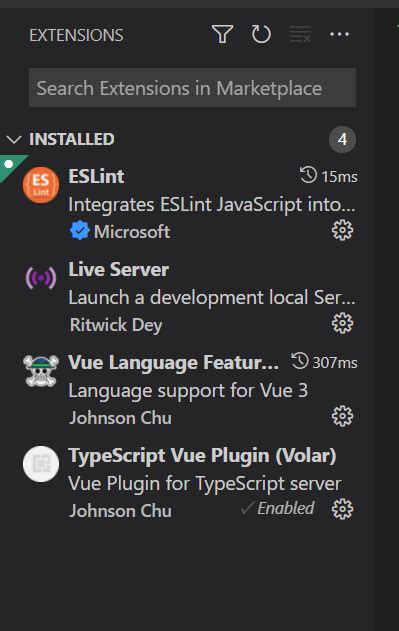Clear extensions search results icon
The image size is (399, 631).
[x=300, y=34]
